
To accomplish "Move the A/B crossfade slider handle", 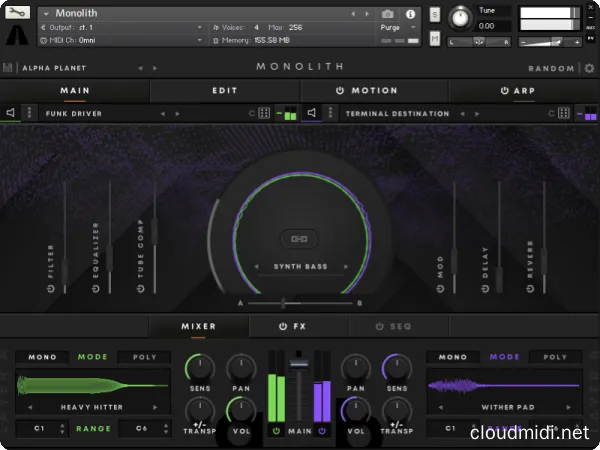I will [x=283, y=303].
